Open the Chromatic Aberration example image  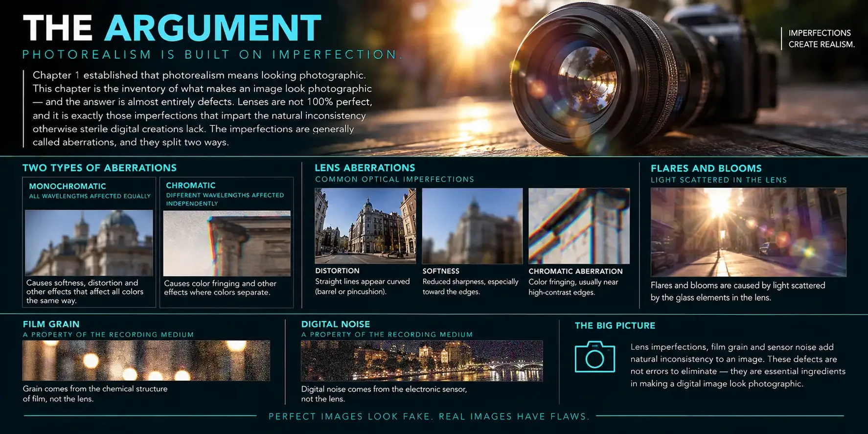tap(579, 226)
